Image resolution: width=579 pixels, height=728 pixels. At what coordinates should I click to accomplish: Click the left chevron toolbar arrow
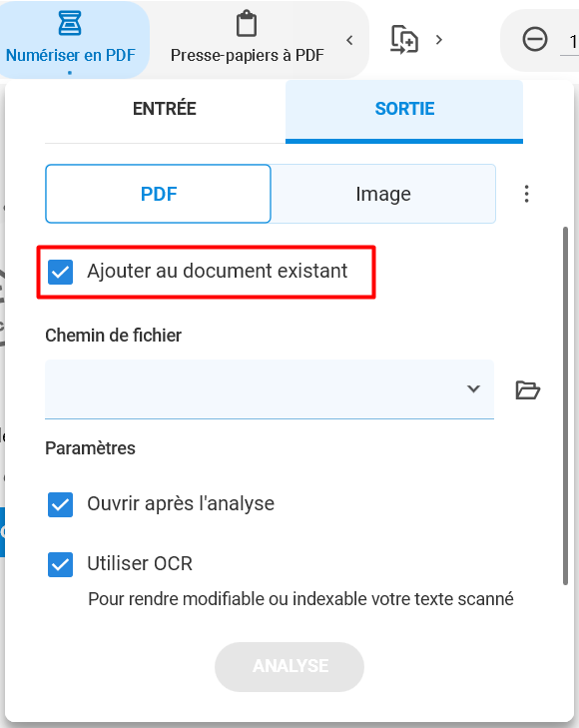(349, 40)
